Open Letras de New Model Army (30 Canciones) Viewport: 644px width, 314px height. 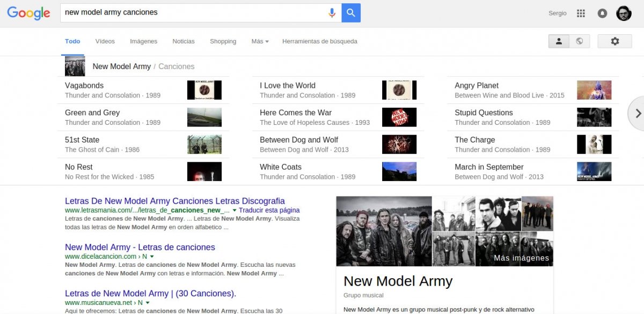click(x=151, y=294)
